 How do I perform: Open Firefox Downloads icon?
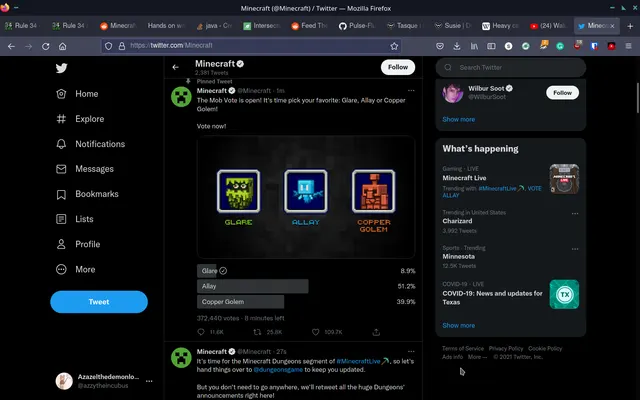click(457, 46)
